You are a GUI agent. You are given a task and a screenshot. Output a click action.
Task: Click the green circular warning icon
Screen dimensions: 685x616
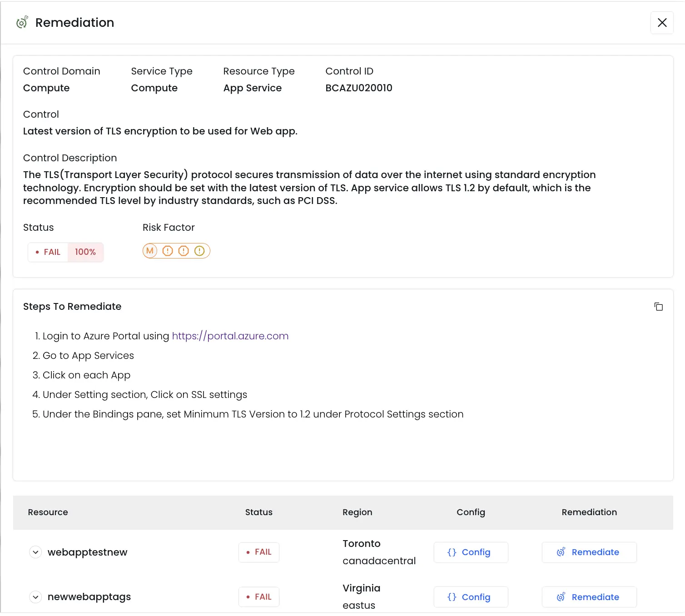(x=199, y=251)
